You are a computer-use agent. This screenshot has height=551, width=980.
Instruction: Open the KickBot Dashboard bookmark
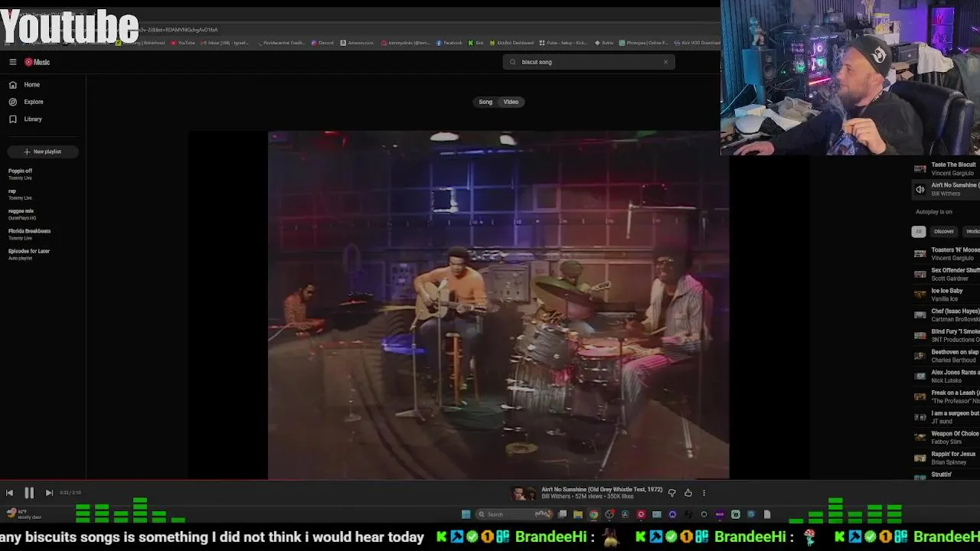click(511, 43)
